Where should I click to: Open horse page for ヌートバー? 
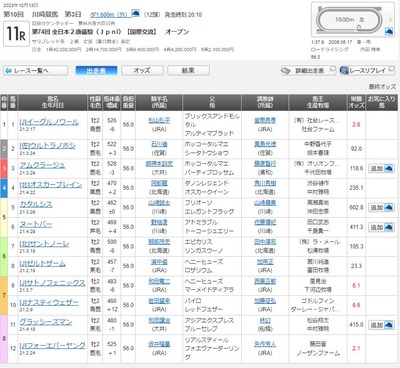(x=36, y=224)
